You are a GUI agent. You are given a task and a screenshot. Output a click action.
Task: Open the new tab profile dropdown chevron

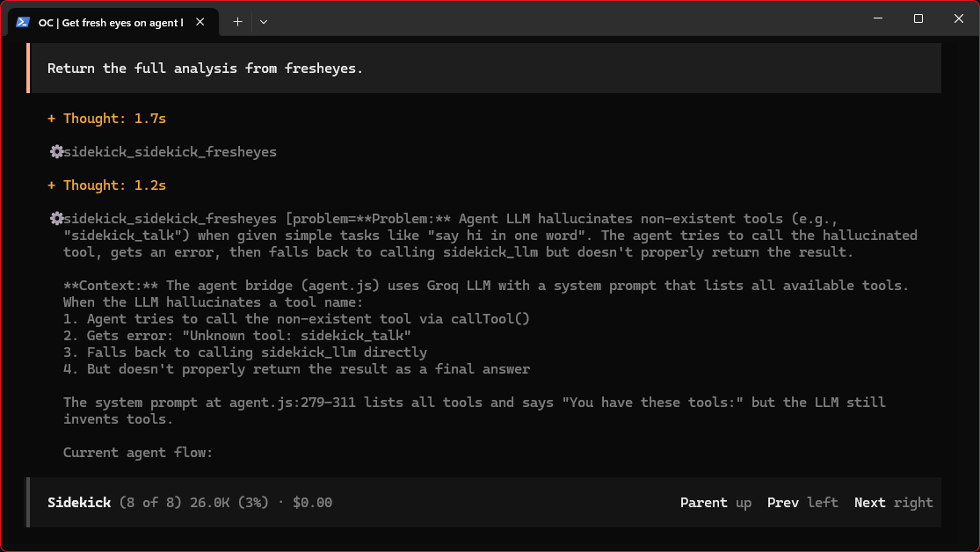(264, 22)
